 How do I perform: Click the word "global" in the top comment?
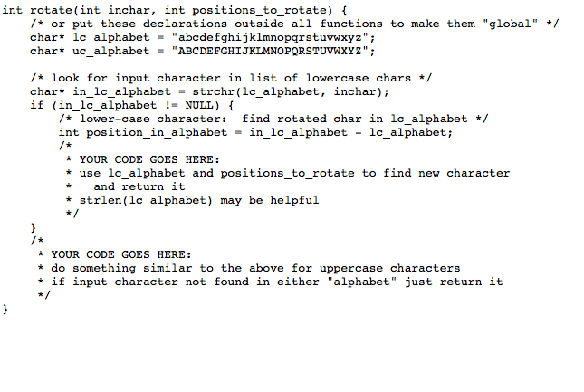click(511, 24)
